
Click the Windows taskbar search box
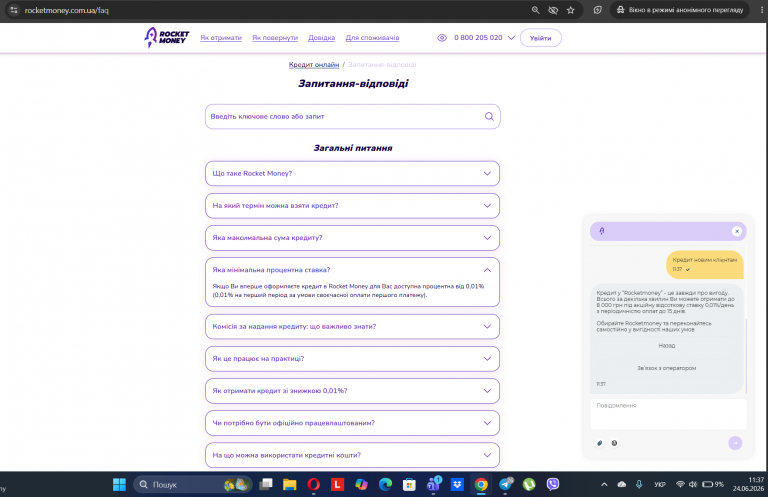point(192,484)
